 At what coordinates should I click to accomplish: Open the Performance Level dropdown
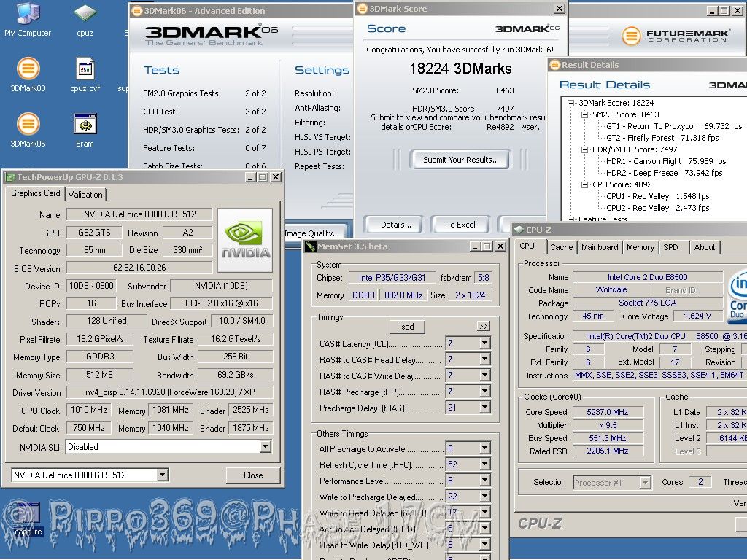[484, 481]
